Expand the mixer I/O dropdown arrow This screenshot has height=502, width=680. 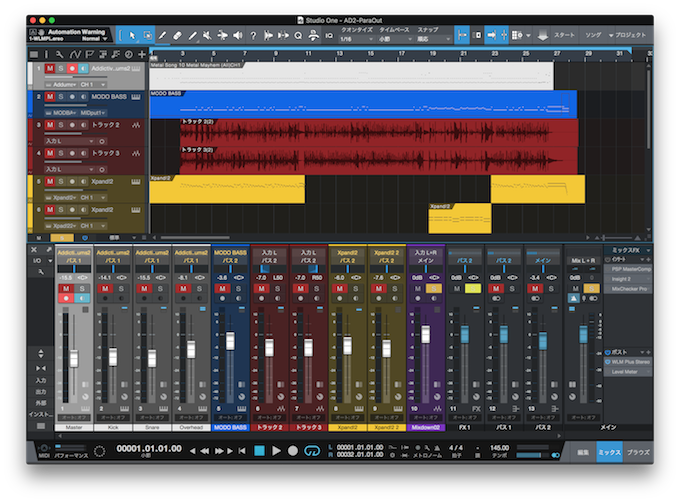[50, 261]
